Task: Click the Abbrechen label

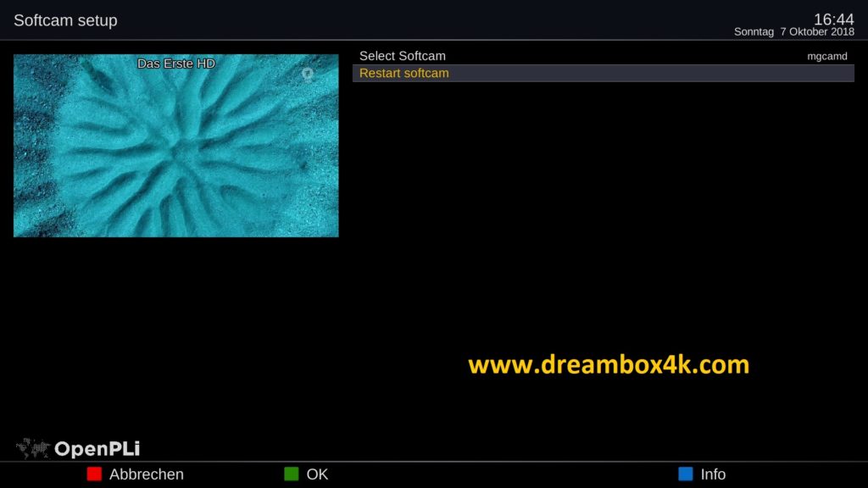Action: tap(146, 474)
